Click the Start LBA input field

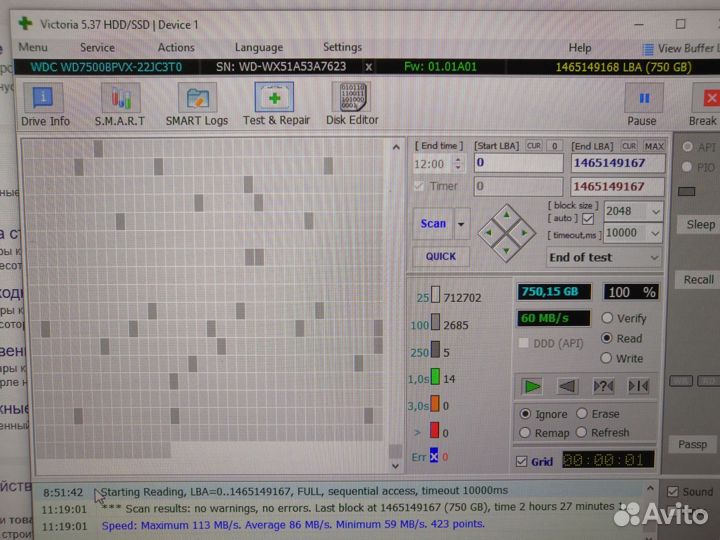(518, 162)
